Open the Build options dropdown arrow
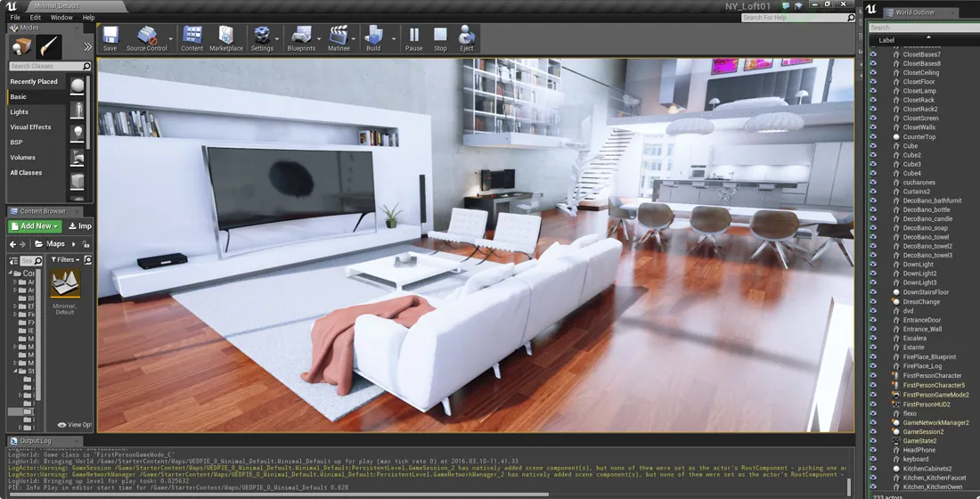Image resolution: width=980 pixels, height=499 pixels. 394,39
